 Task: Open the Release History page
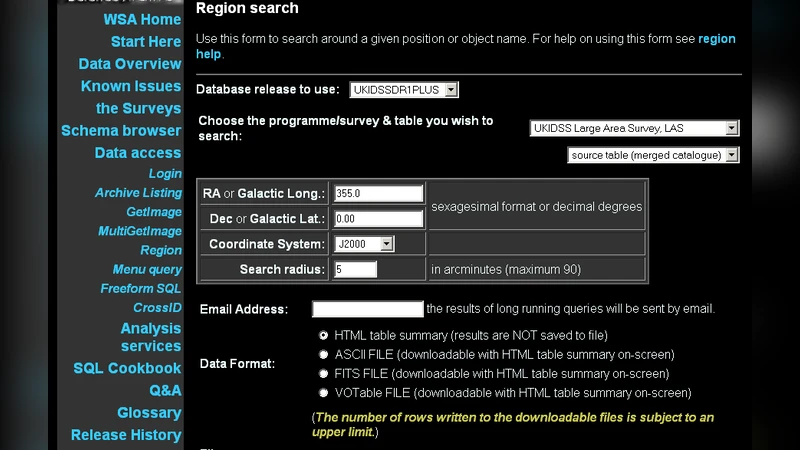(126, 435)
